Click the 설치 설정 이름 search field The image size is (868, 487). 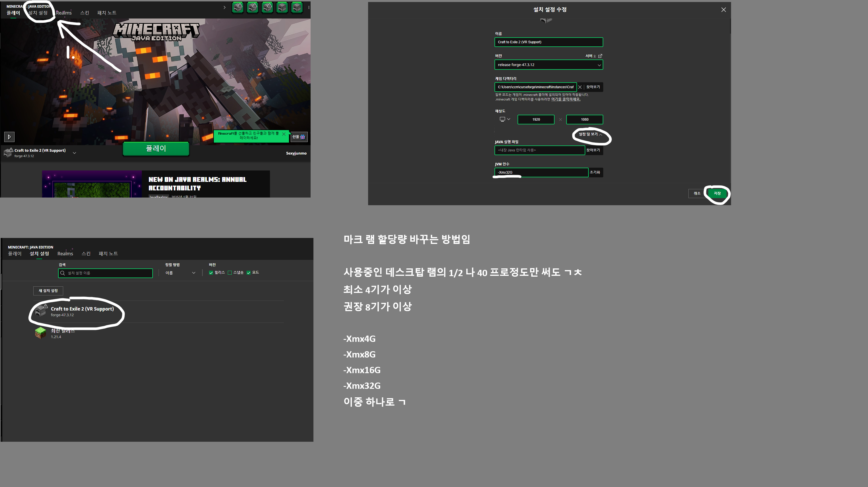tap(105, 273)
